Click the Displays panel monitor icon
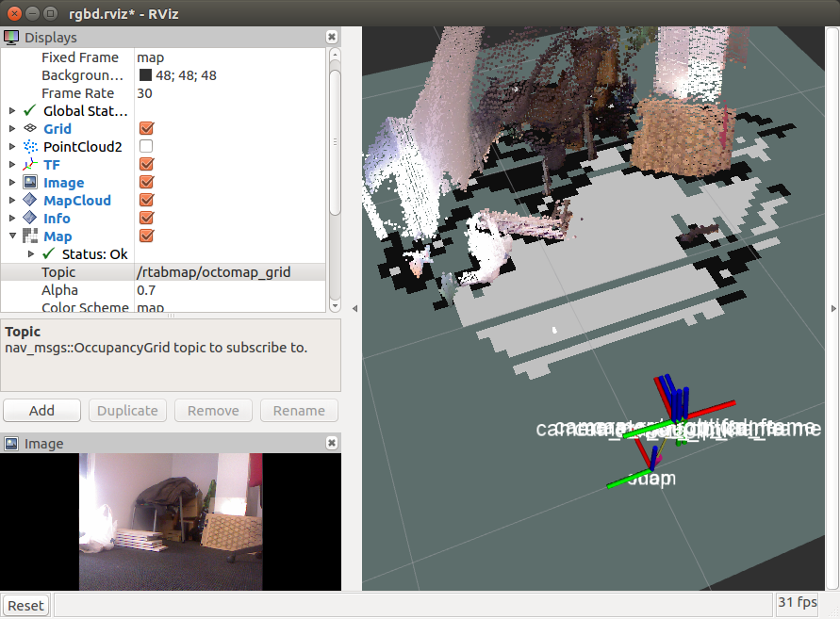Image resolution: width=840 pixels, height=619 pixels. (11, 38)
